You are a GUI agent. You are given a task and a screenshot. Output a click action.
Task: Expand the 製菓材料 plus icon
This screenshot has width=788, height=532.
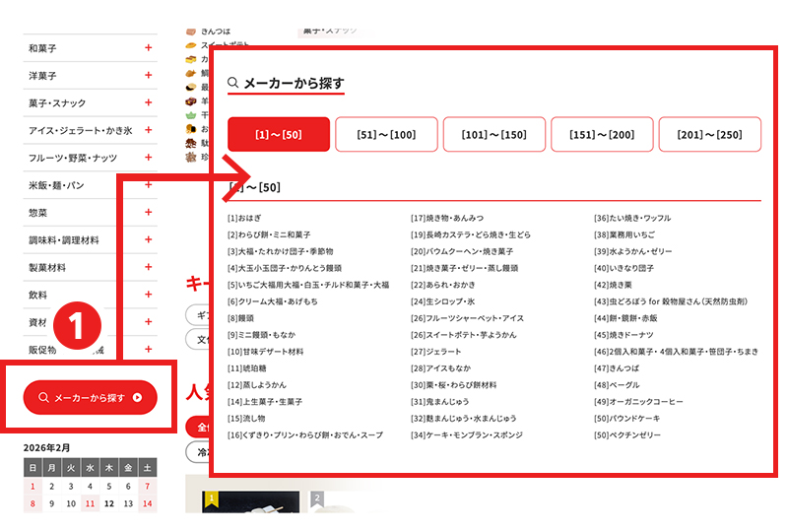pos(149,267)
